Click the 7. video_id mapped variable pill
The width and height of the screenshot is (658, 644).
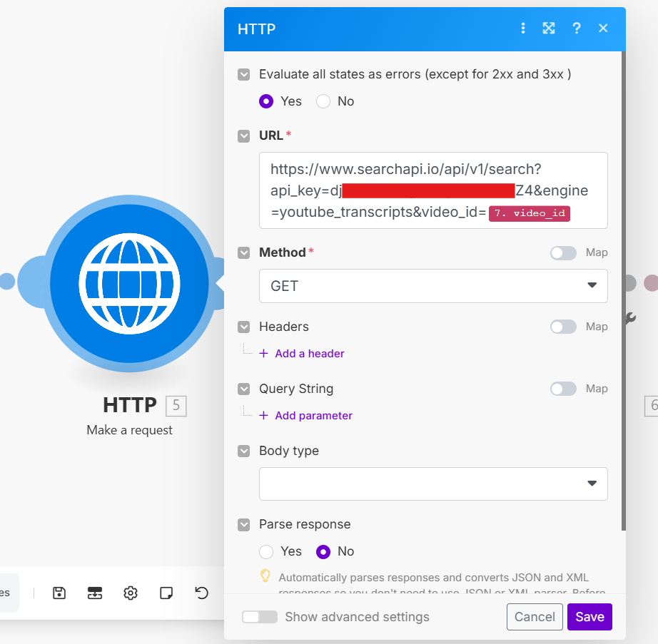(x=529, y=213)
